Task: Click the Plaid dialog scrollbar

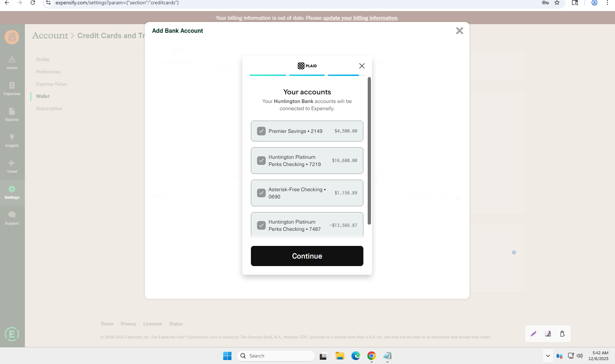Action: pyautogui.click(x=369, y=150)
